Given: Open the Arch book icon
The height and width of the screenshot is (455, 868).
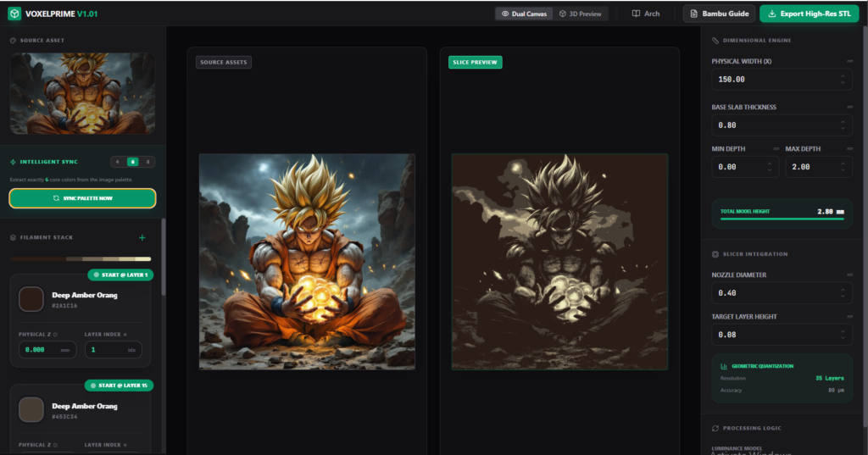Looking at the screenshot, I should pos(637,14).
